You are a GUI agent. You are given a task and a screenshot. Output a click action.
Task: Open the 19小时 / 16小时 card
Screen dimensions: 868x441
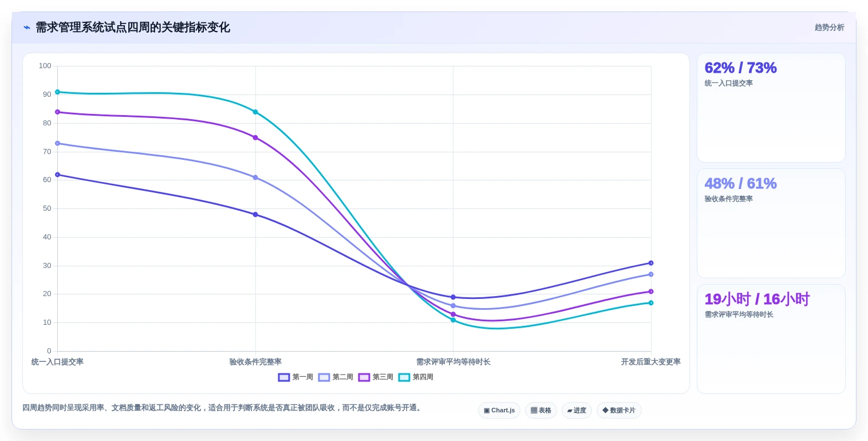pyautogui.click(x=771, y=339)
